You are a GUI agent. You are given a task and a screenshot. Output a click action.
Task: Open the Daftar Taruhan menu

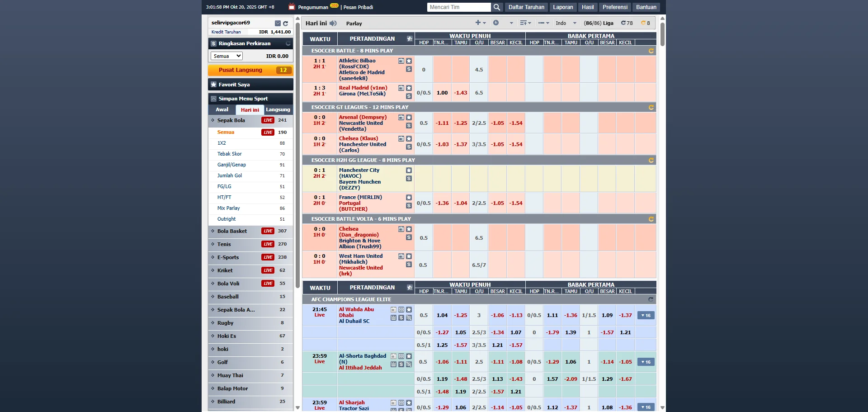(526, 7)
